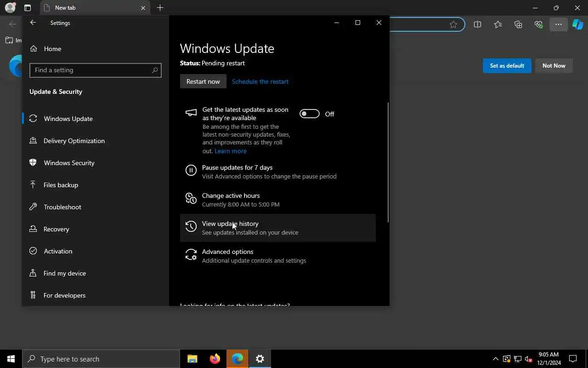Click Set as default in Edge

[507, 66]
